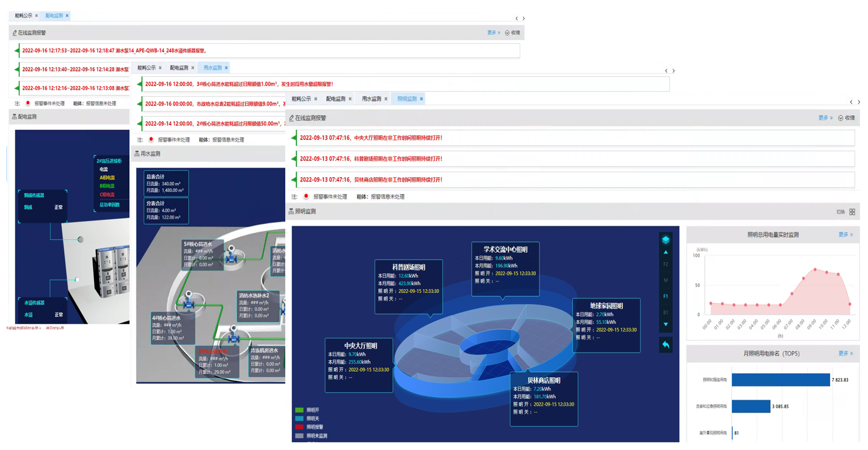
Task: Close the 用水监测 tab in lighting window
Action: [x=386, y=99]
